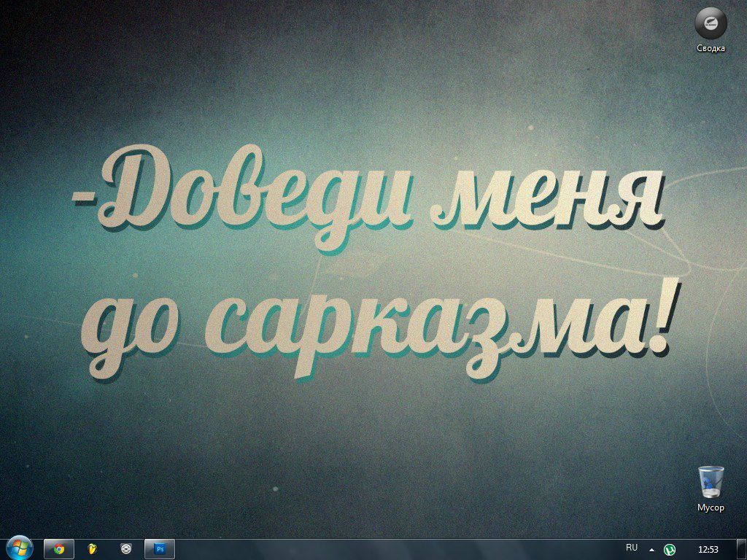Select the Сводка desktop shortcut icon
747x560 pixels.
(711, 23)
